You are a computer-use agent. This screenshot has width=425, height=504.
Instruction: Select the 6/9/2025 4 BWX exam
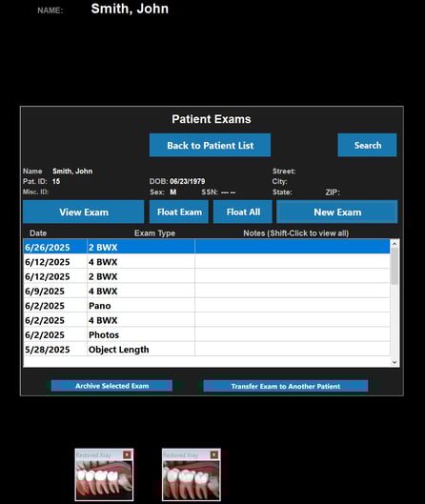[x=207, y=291]
